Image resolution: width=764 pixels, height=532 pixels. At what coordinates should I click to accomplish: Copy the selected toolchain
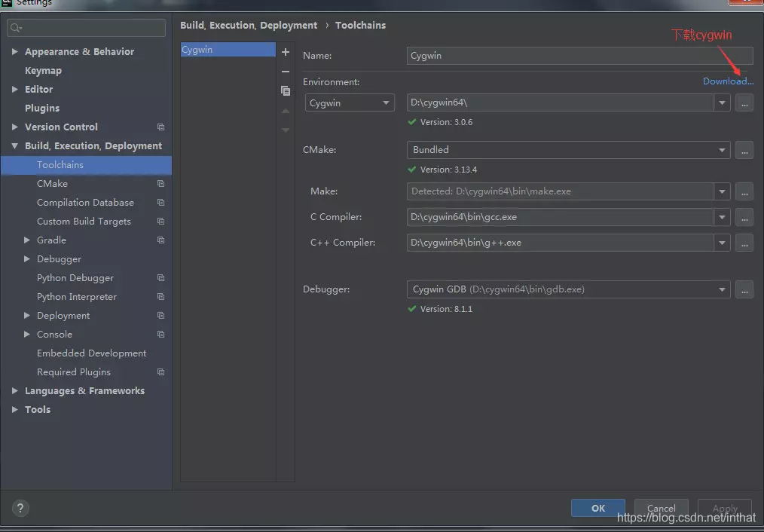coord(286,91)
